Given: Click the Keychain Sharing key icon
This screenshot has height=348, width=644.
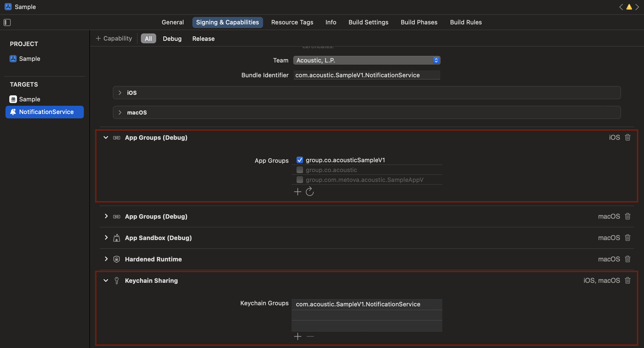Looking at the screenshot, I should [x=117, y=281].
